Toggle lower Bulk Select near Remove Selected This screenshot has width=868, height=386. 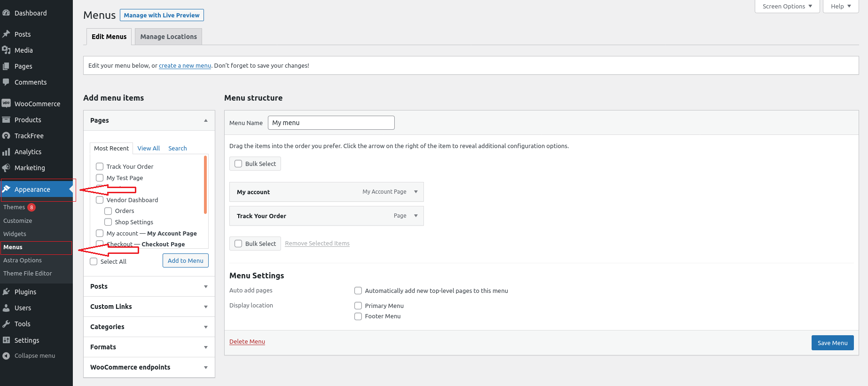click(x=238, y=244)
